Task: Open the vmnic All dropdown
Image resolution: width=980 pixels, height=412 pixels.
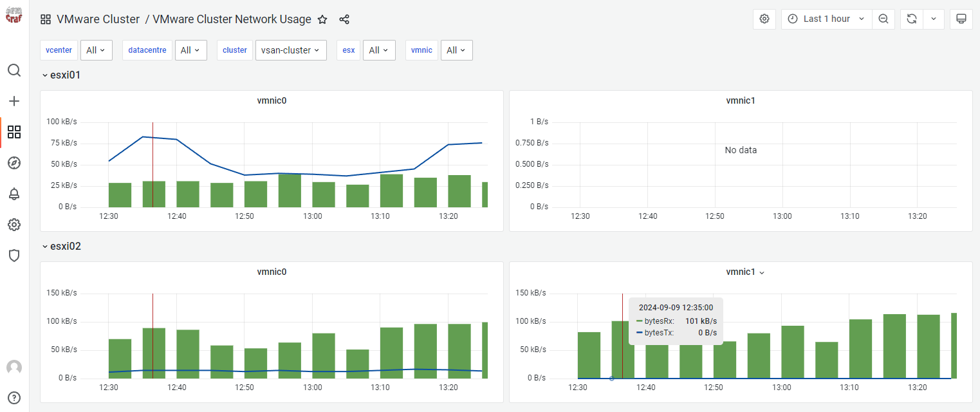Action: (457, 50)
